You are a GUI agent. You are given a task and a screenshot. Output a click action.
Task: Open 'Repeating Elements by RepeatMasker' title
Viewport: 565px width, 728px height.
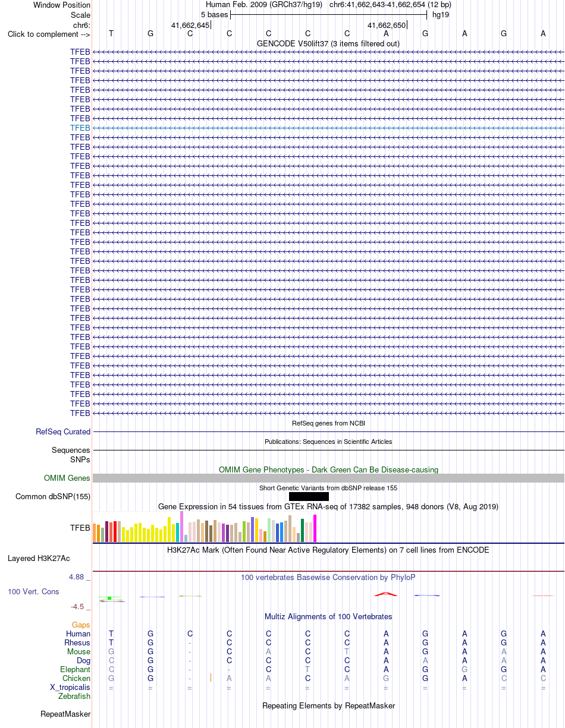click(x=328, y=706)
